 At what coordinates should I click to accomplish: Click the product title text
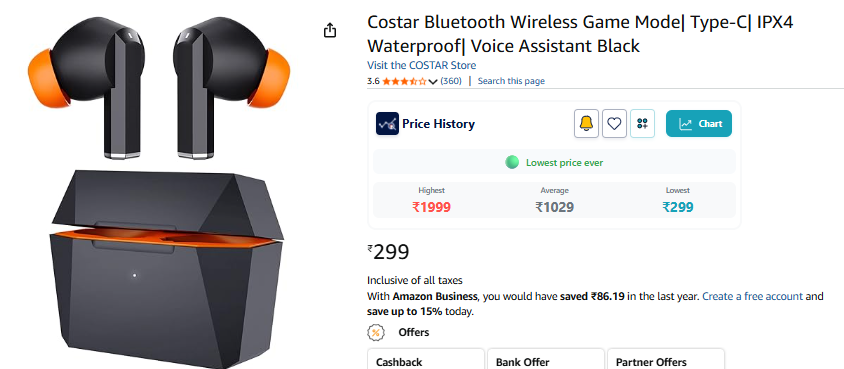tap(580, 34)
